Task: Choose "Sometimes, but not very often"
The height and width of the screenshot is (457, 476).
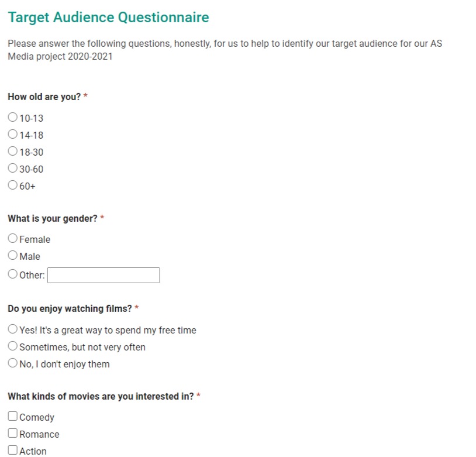Action: [x=13, y=346]
